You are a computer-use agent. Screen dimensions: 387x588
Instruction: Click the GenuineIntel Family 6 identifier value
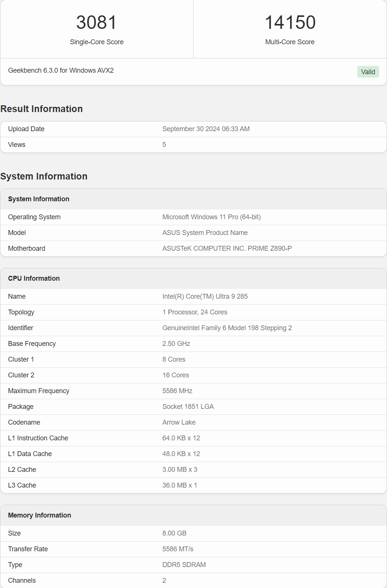click(227, 328)
